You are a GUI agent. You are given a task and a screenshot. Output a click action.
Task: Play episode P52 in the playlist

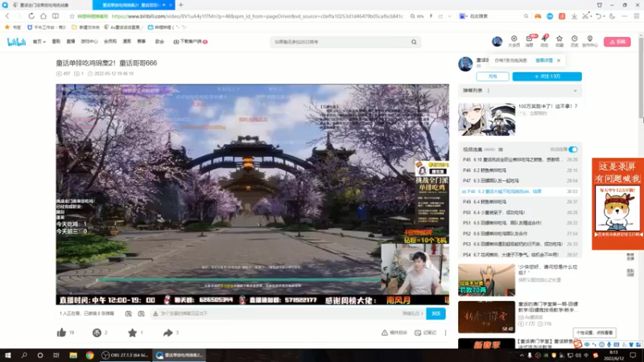tap(520, 233)
